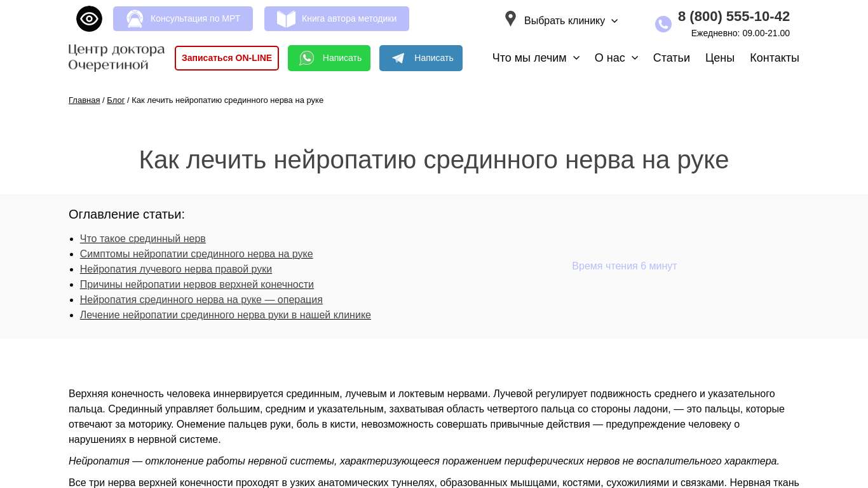Click the open book icon

pos(286,19)
